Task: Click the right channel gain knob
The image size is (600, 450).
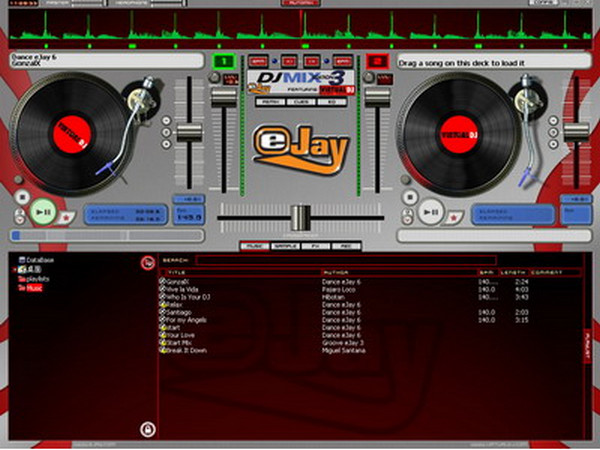Action: click(368, 78)
